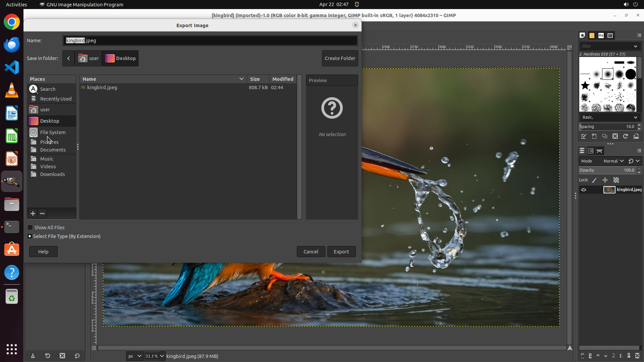644x362 pixels.
Task: Open the Channels tab icon
Action: coord(591,151)
